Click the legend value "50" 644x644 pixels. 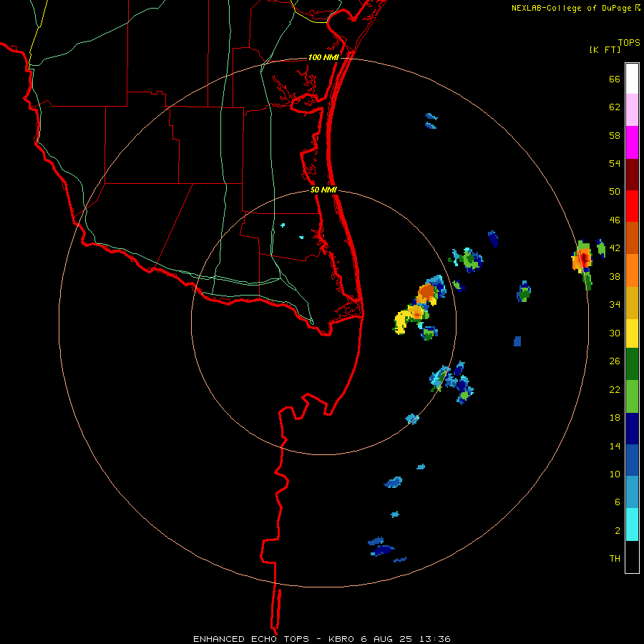coord(615,191)
